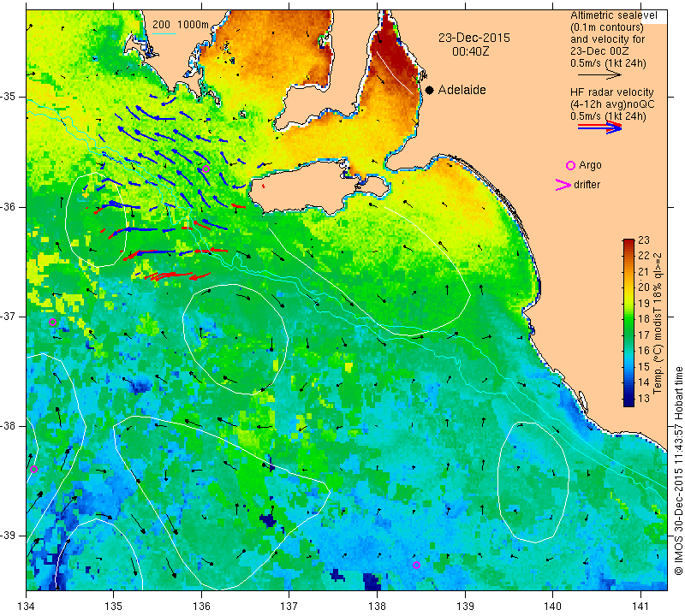Click the 00:40Z time label

point(470,51)
